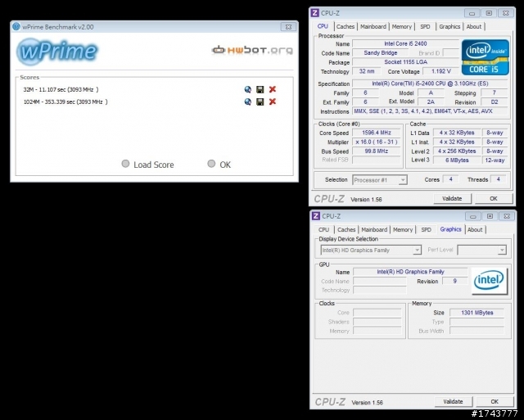Screen dimensions: 524x420
Task: Open the hwbot.org logo link
Action: tap(252, 50)
